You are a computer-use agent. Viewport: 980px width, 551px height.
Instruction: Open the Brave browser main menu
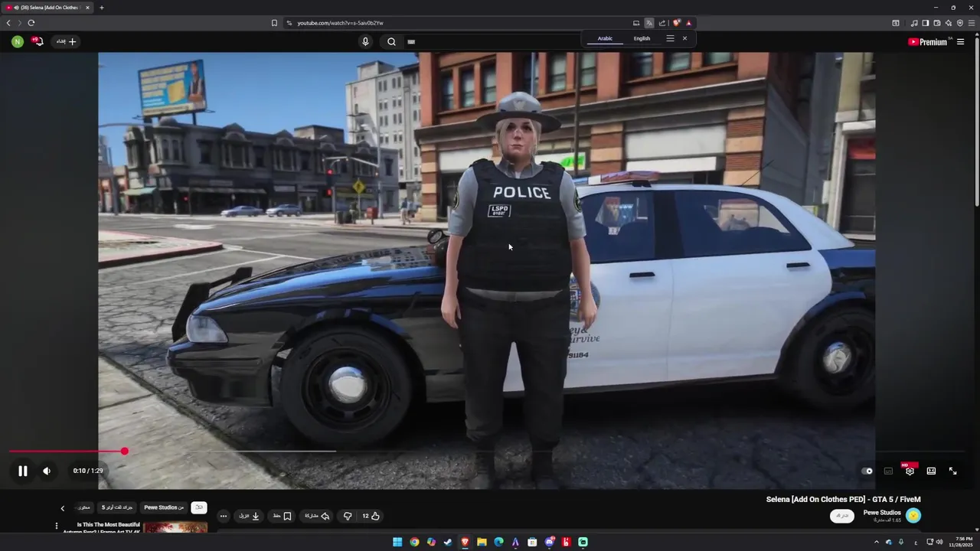click(972, 23)
